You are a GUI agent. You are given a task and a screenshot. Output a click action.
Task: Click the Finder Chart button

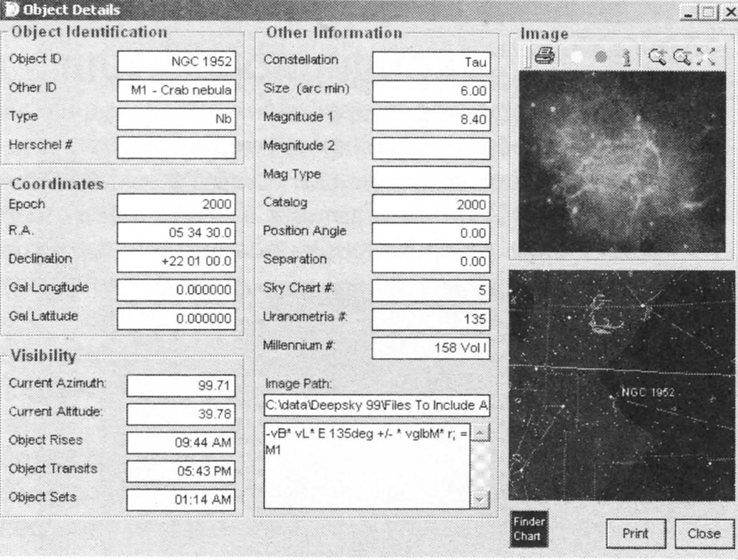(x=529, y=529)
